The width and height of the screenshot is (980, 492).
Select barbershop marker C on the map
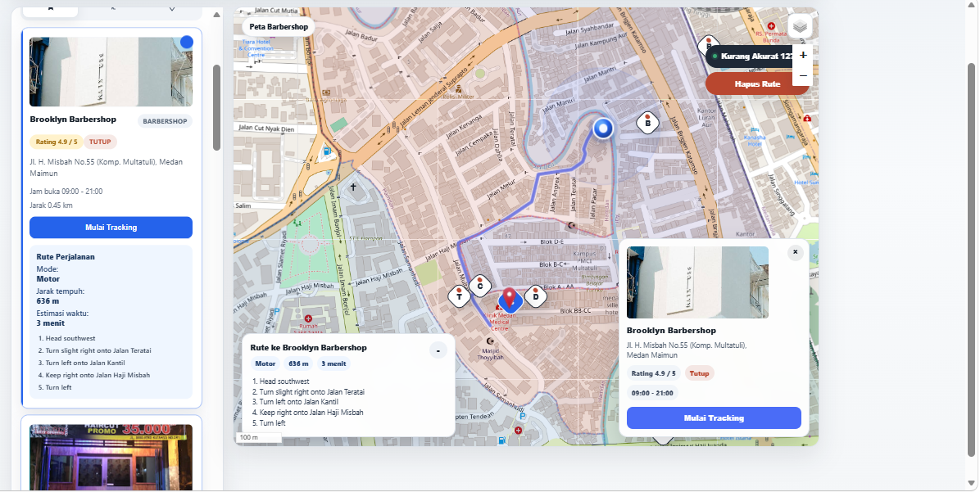pyautogui.click(x=480, y=287)
